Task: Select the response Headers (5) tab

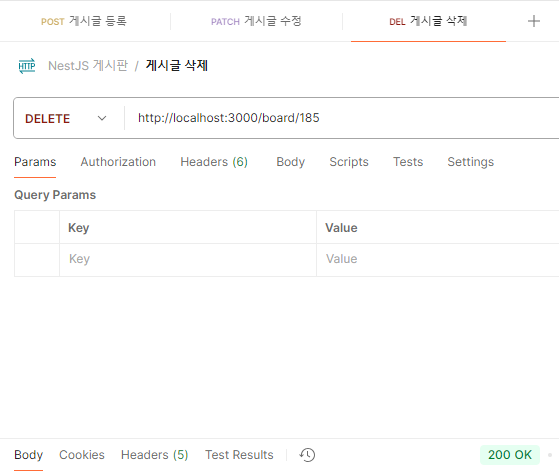Action: [x=154, y=455]
